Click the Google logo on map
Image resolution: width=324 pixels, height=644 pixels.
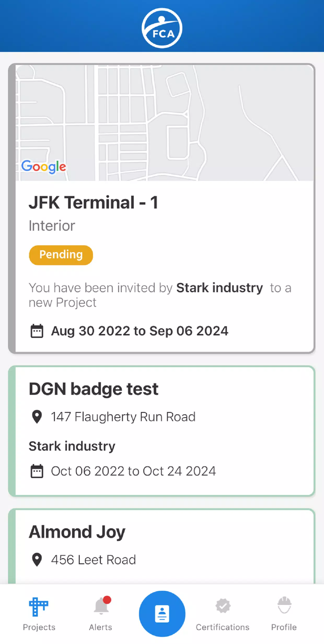tap(44, 166)
